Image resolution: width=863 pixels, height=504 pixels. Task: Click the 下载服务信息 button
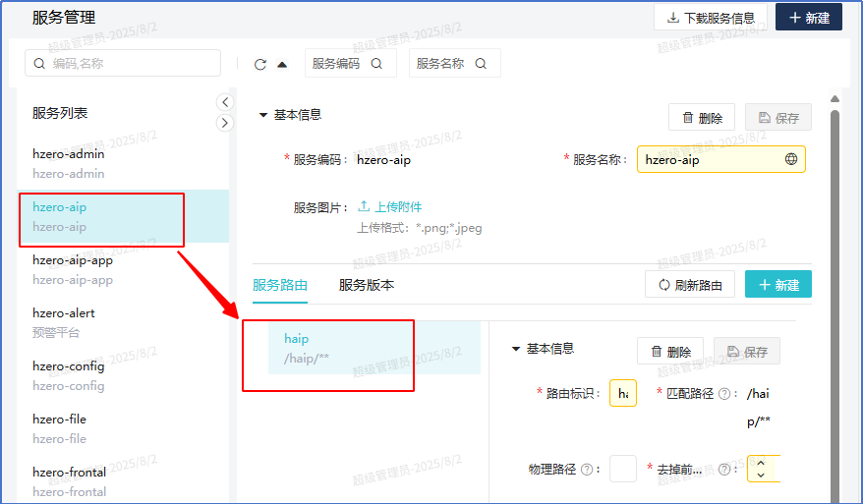710,18
